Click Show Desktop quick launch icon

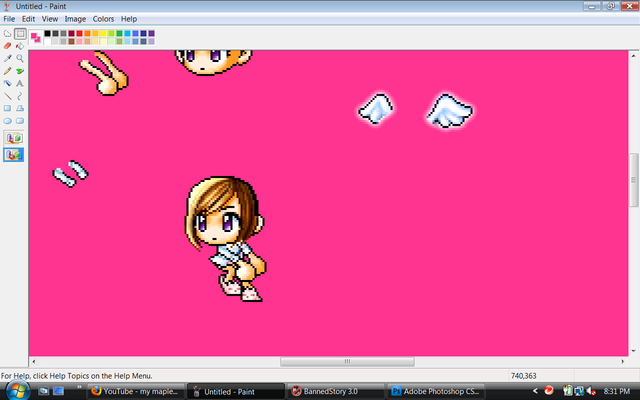coord(43,391)
